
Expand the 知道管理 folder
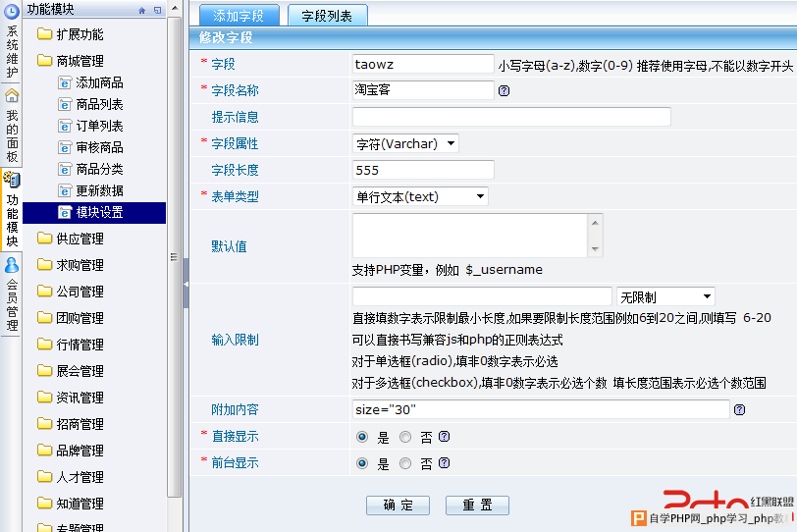(x=70, y=504)
